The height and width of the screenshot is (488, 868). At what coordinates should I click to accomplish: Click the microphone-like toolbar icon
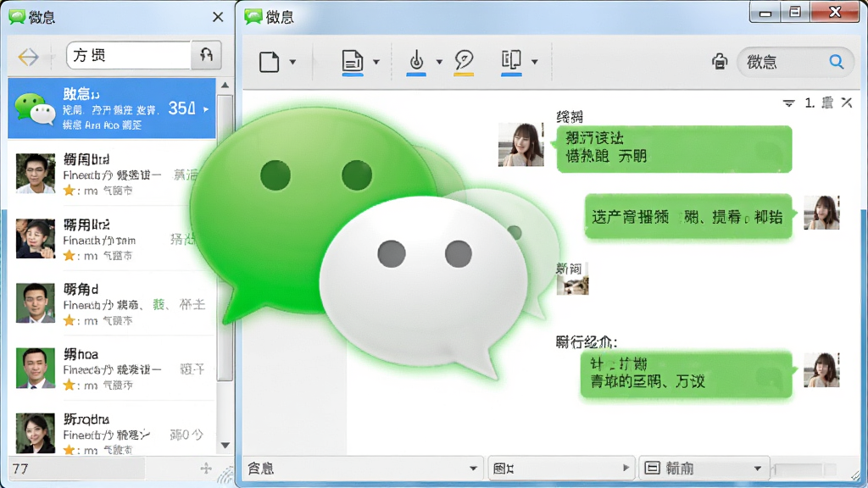tap(416, 61)
